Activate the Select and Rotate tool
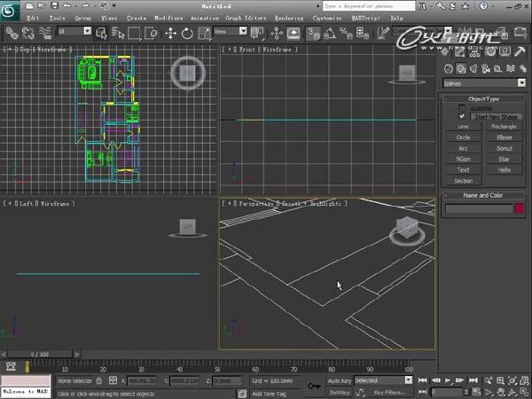This screenshot has width=532, height=399. click(187, 33)
